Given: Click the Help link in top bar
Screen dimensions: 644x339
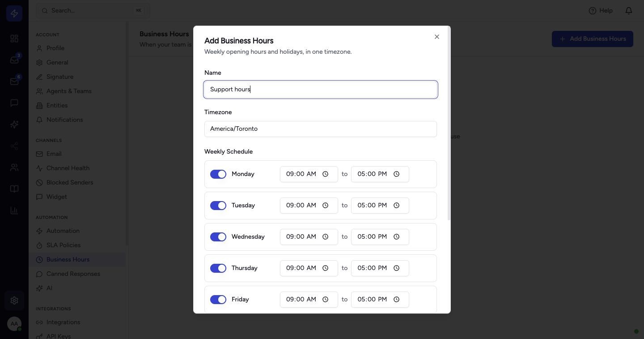Looking at the screenshot, I should 601,10.
